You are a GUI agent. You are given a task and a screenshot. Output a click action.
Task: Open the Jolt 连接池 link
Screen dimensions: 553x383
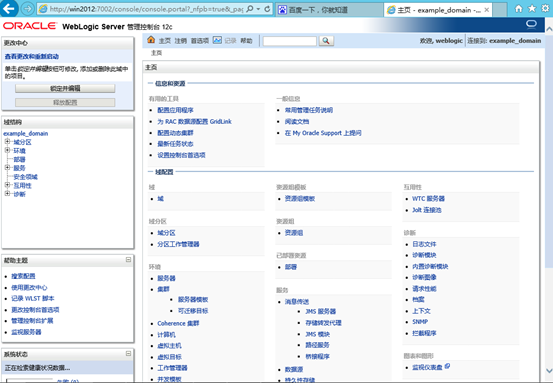(x=427, y=210)
